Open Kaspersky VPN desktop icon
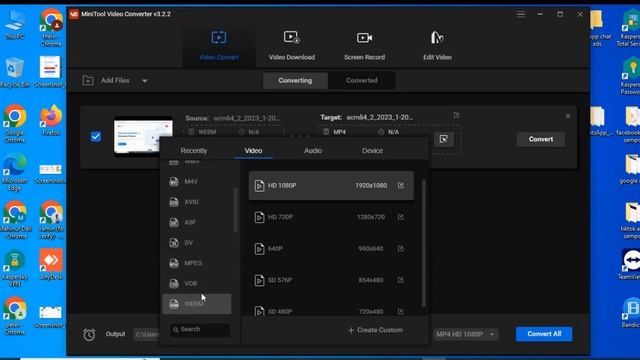The height and width of the screenshot is (360, 640). [15, 269]
